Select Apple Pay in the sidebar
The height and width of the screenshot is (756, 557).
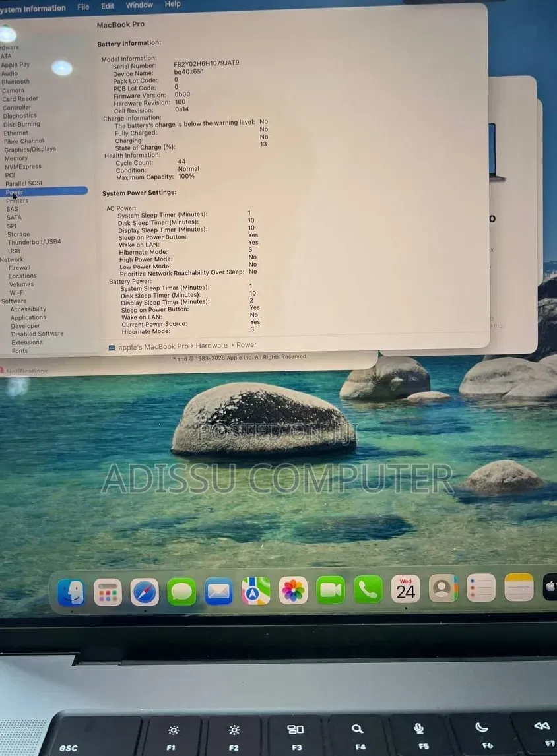click(x=15, y=65)
